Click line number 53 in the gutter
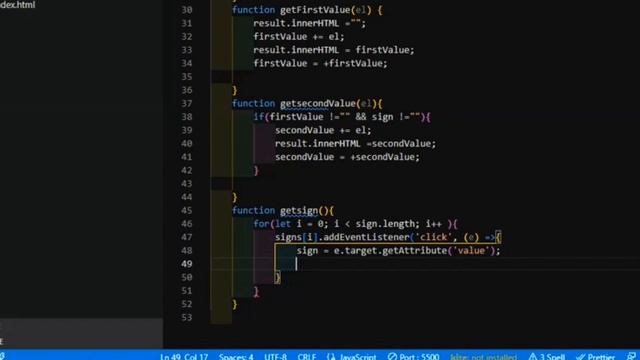Image resolution: width=640 pixels, height=360 pixels. (x=187, y=317)
